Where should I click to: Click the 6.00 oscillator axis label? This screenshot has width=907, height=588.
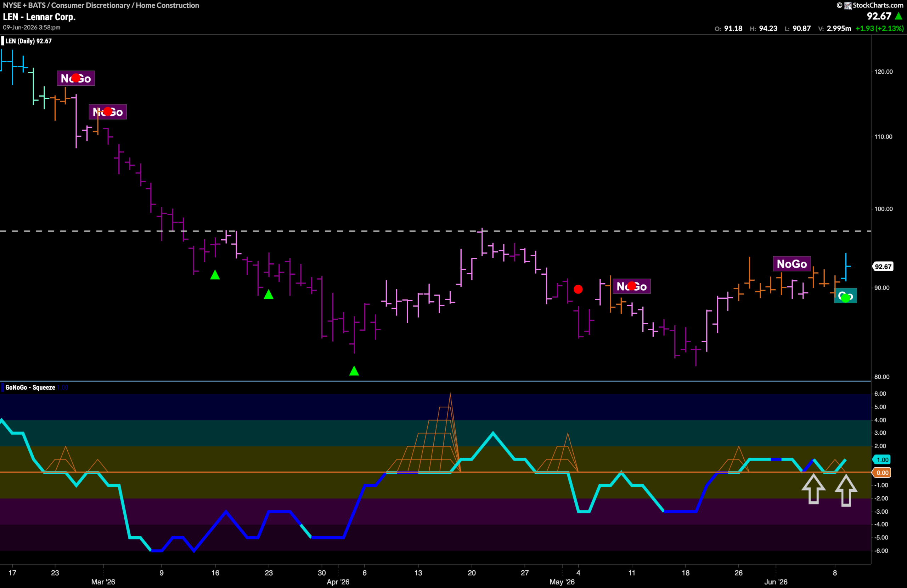coord(880,394)
